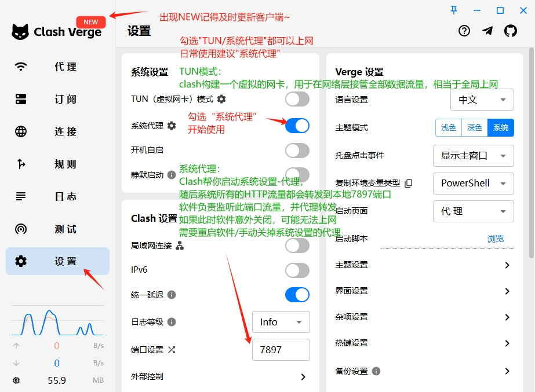The width and height of the screenshot is (535, 392).
Task: Click the NEW update badge
Action: click(91, 22)
